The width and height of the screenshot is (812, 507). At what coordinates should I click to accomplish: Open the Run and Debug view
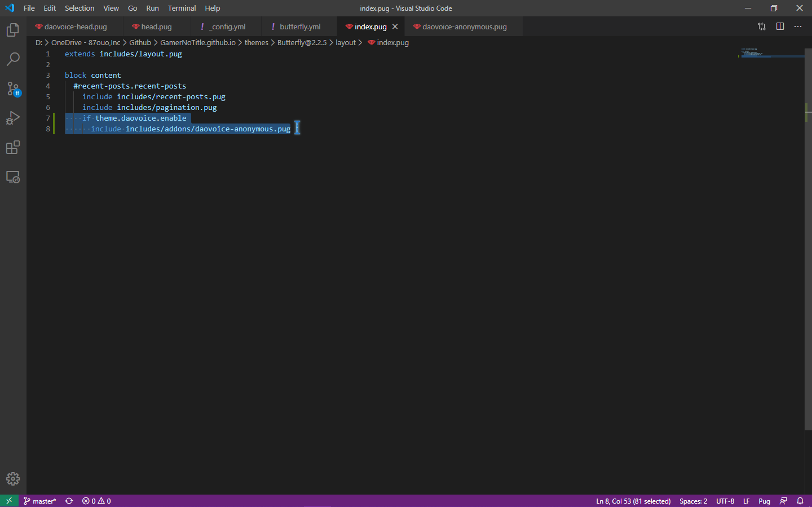point(12,118)
